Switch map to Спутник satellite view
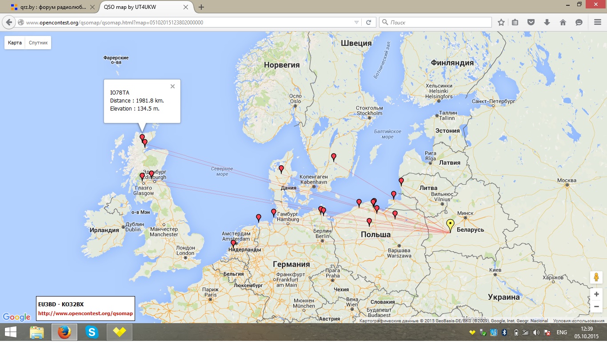The width and height of the screenshot is (607, 364). click(x=38, y=43)
